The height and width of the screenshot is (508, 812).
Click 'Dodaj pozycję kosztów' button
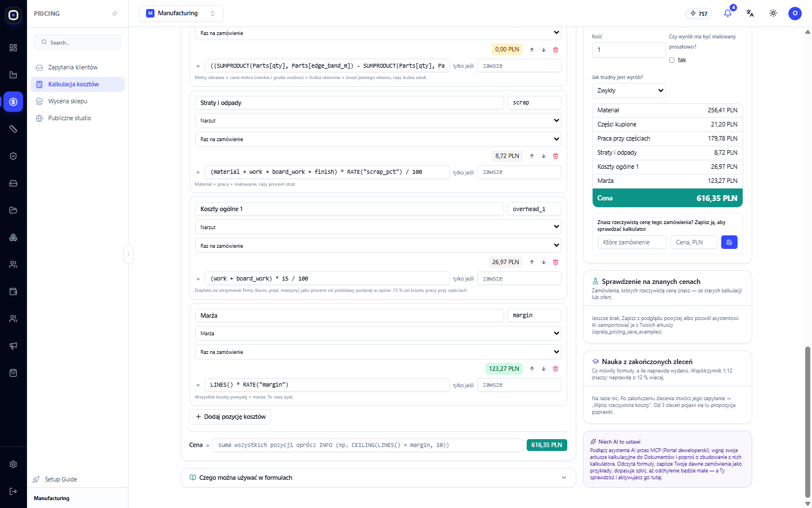[x=231, y=417]
